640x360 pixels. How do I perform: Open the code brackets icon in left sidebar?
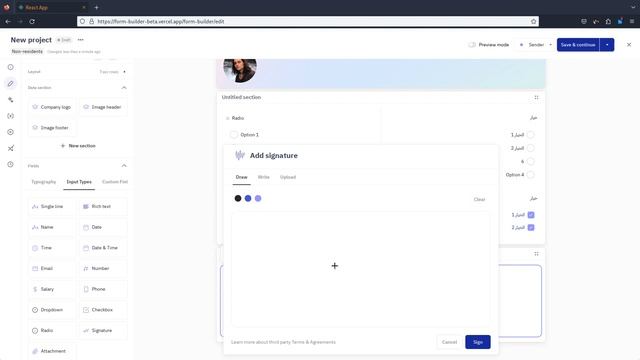[x=11, y=116]
